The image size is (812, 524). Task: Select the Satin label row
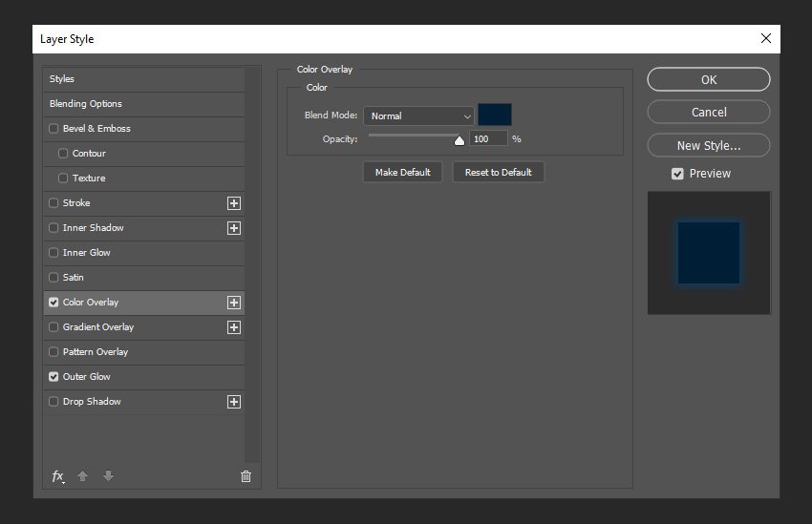[144, 278]
